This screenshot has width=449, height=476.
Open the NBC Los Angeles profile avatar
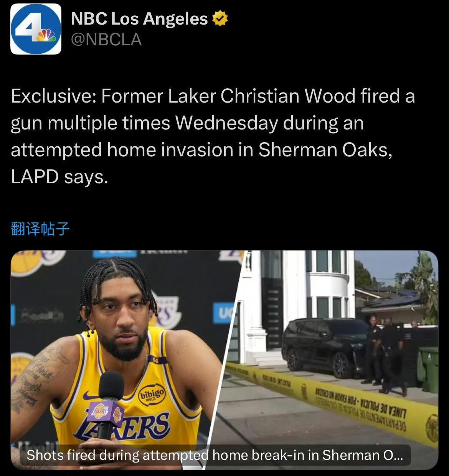(x=36, y=29)
